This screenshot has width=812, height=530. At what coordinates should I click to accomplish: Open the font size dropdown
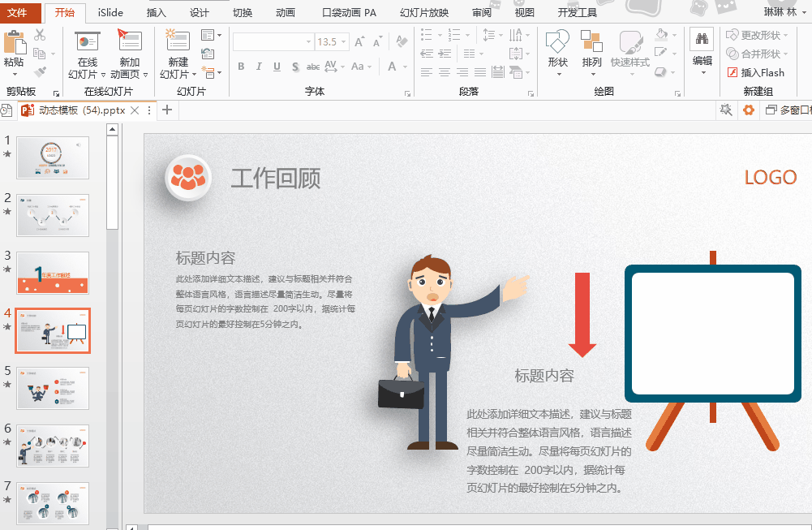[344, 41]
